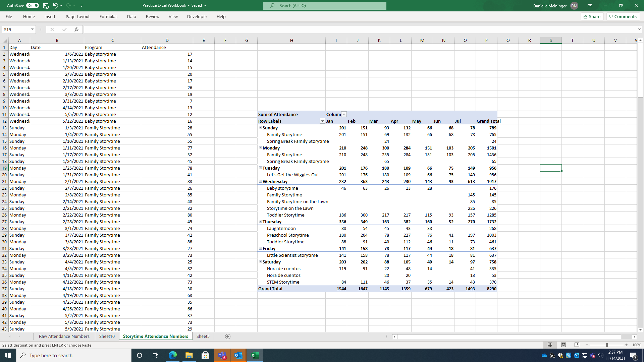The width and height of the screenshot is (644, 362).
Task: Click the Save icon in the Quick Access Toolbar
Action: 45,5
